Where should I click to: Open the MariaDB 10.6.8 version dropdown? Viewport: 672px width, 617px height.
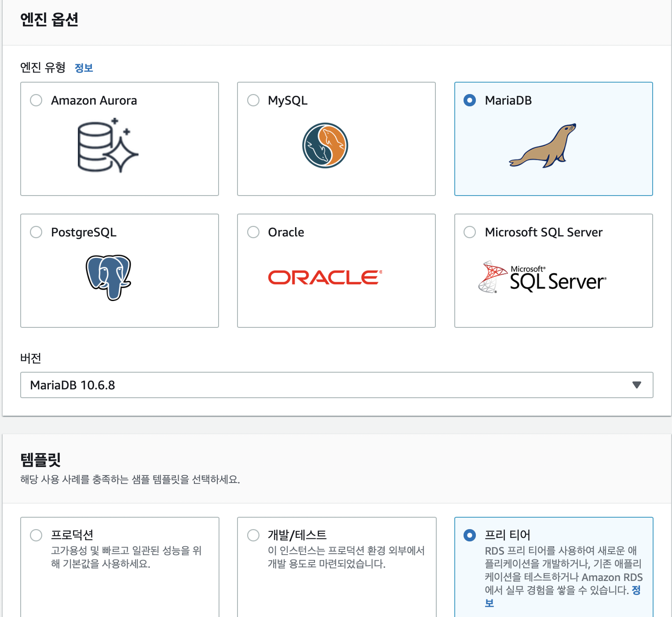[336, 385]
